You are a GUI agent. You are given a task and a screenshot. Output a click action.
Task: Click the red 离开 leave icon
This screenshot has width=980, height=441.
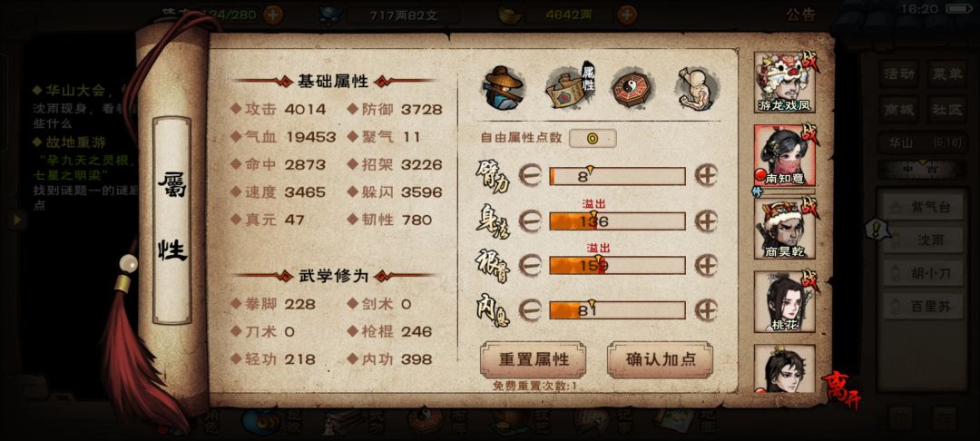pos(840,388)
